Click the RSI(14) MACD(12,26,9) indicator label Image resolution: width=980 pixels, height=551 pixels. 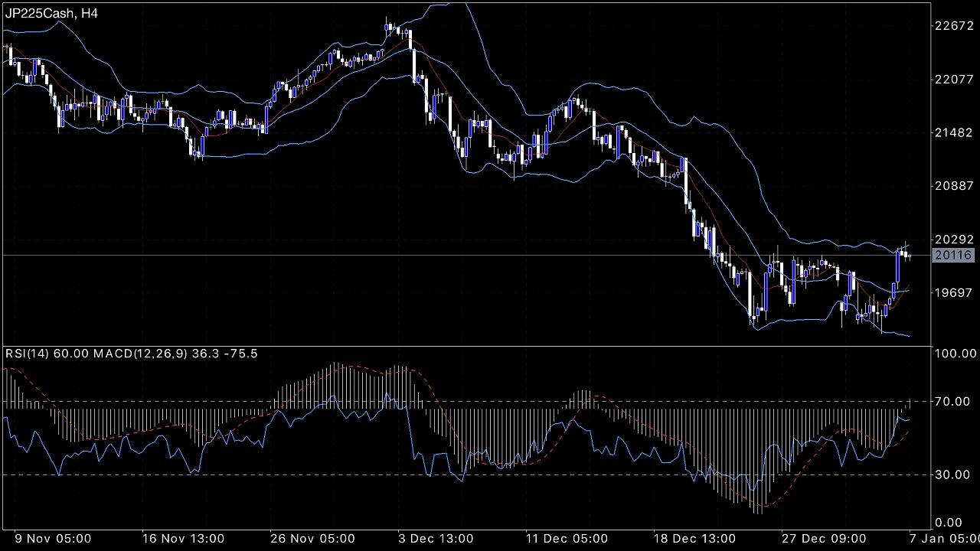[x=132, y=354]
